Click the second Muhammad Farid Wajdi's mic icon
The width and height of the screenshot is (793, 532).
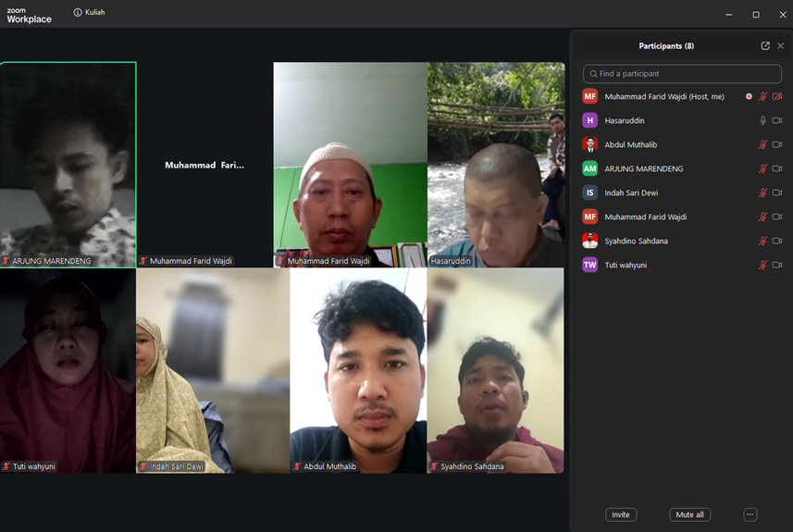pyautogui.click(x=762, y=217)
